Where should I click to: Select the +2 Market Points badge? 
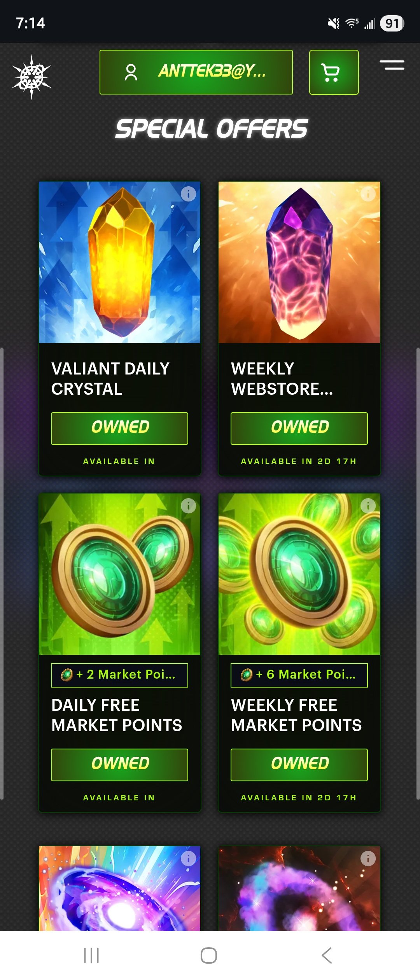(119, 675)
